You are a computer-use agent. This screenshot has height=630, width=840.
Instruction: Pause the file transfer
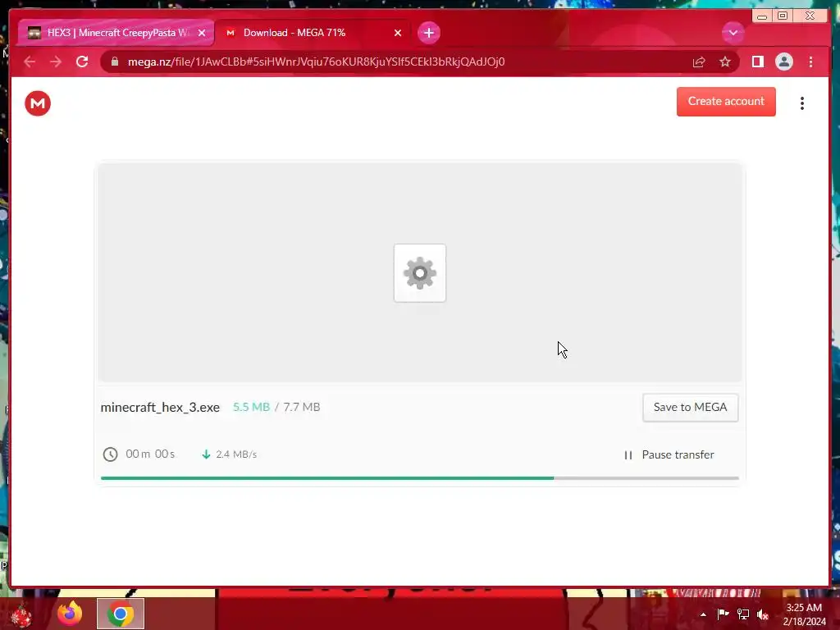click(x=669, y=454)
